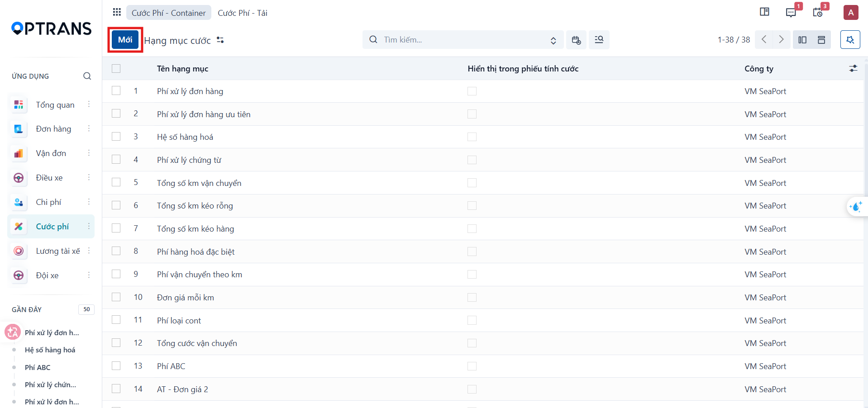This screenshot has height=408, width=868.
Task: Search applications magnifier icon in sidebar
Action: (87, 76)
